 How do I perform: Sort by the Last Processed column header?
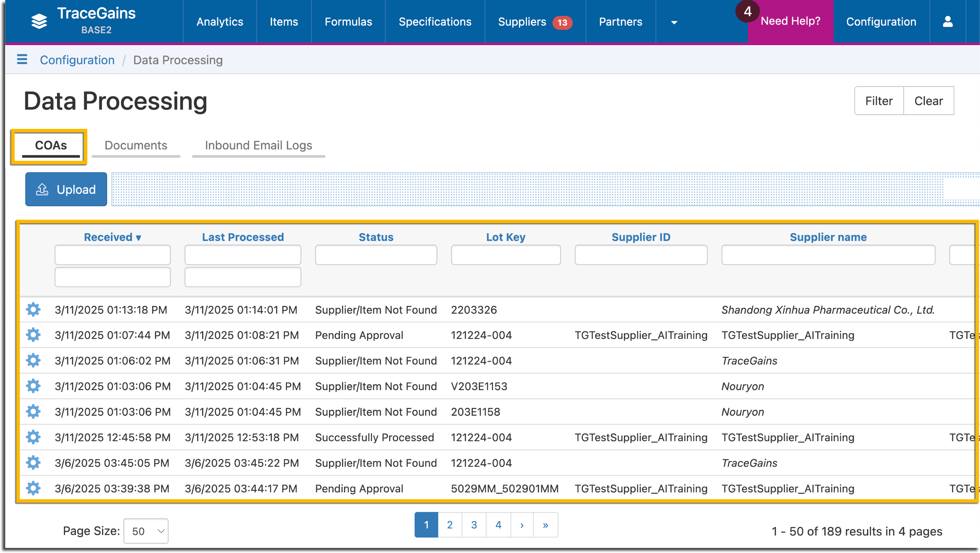[243, 237]
